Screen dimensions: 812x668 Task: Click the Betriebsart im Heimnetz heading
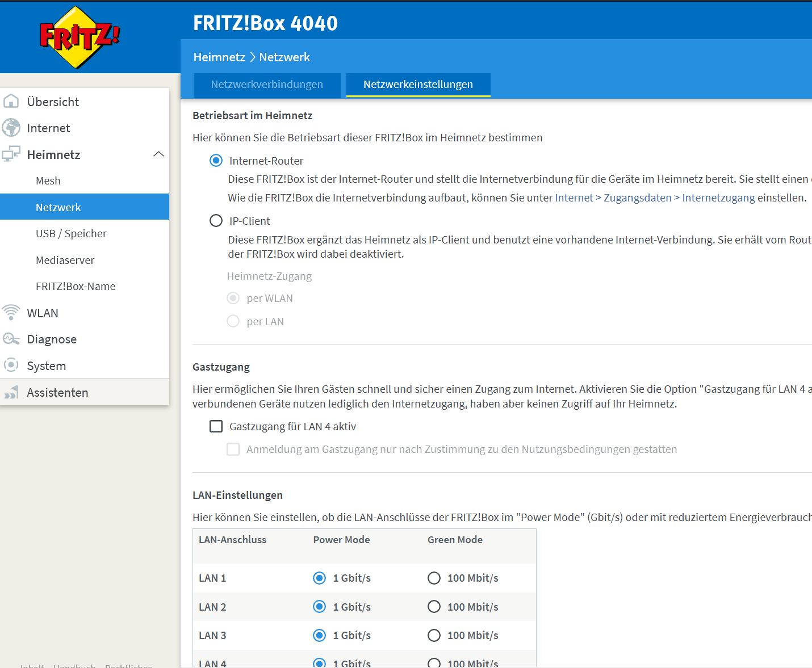tap(253, 115)
